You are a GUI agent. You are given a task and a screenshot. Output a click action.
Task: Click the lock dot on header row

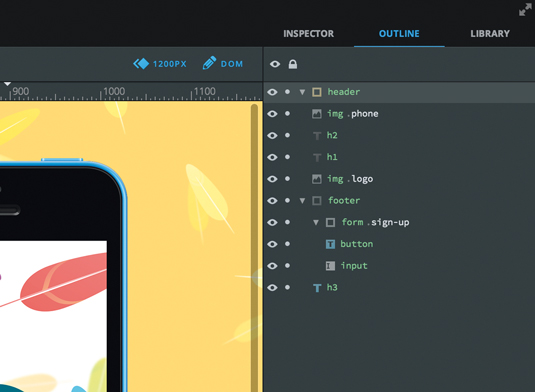pyautogui.click(x=287, y=92)
